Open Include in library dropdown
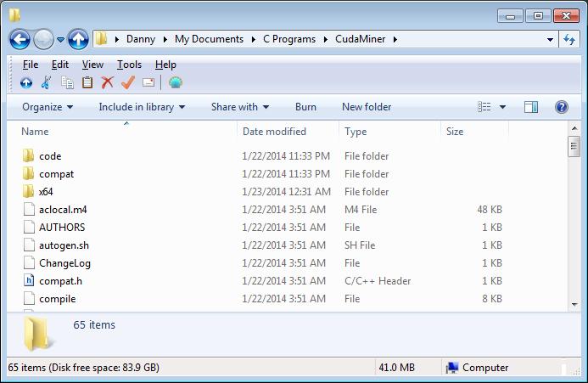This screenshot has height=383, width=588. point(142,107)
